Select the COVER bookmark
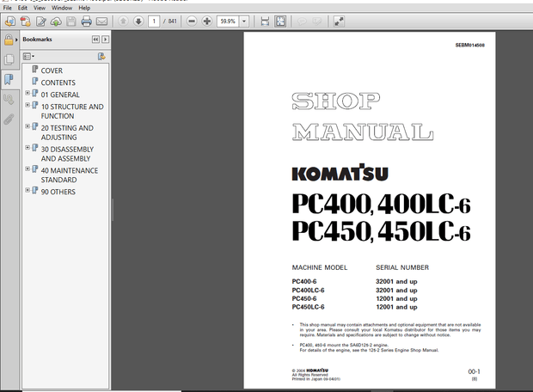533x392 pixels. 52,70
